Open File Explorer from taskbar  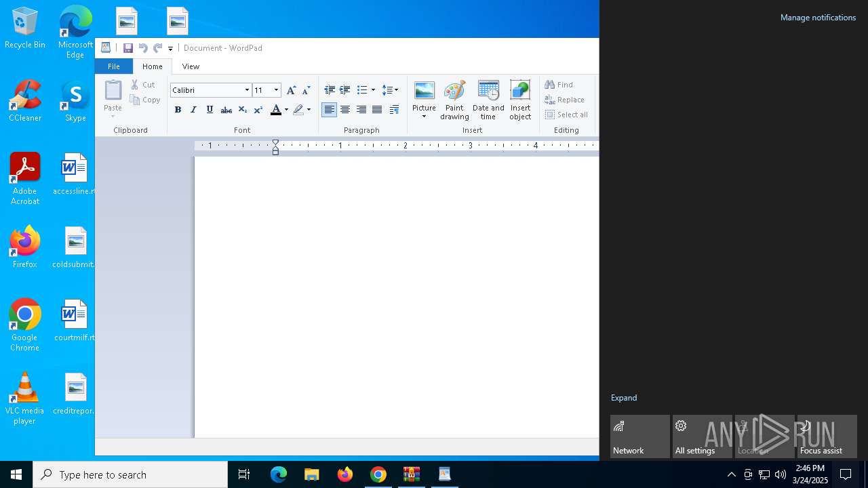pos(312,474)
